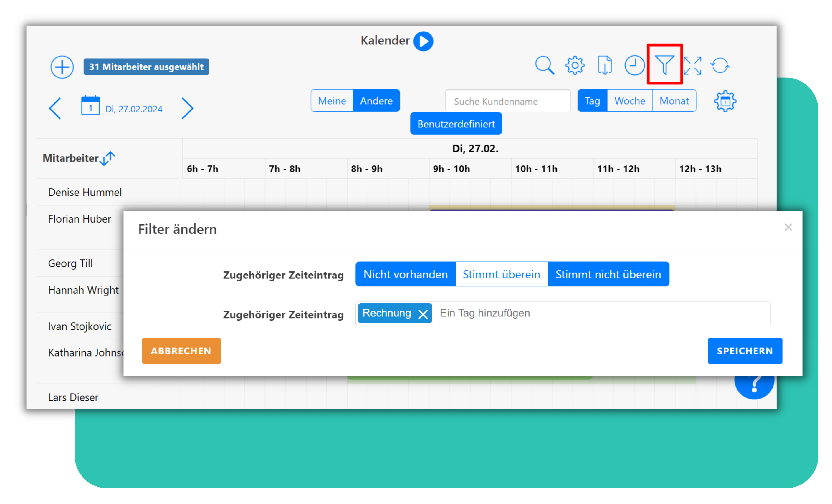Switch to the Woche view tab

point(629,101)
